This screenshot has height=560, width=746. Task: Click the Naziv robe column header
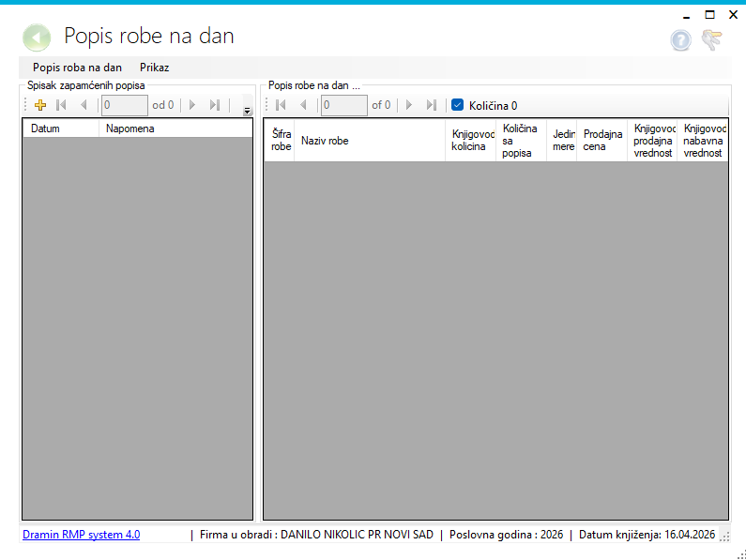click(370, 141)
